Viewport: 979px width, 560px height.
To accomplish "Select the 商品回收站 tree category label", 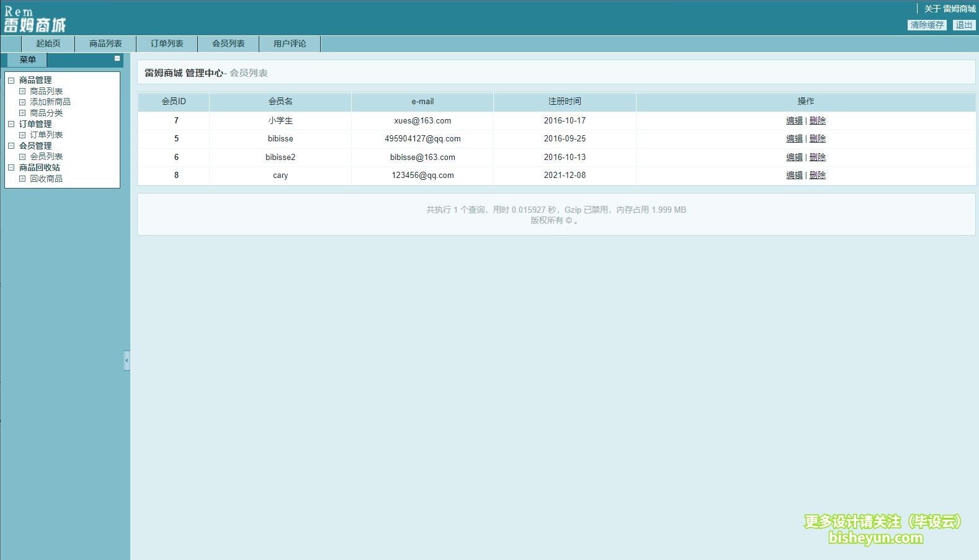I will (40, 167).
